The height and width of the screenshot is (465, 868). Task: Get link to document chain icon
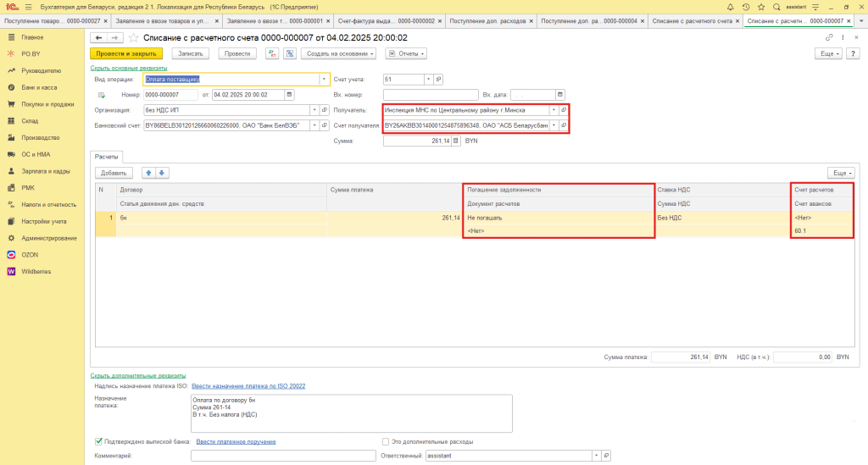(x=829, y=37)
